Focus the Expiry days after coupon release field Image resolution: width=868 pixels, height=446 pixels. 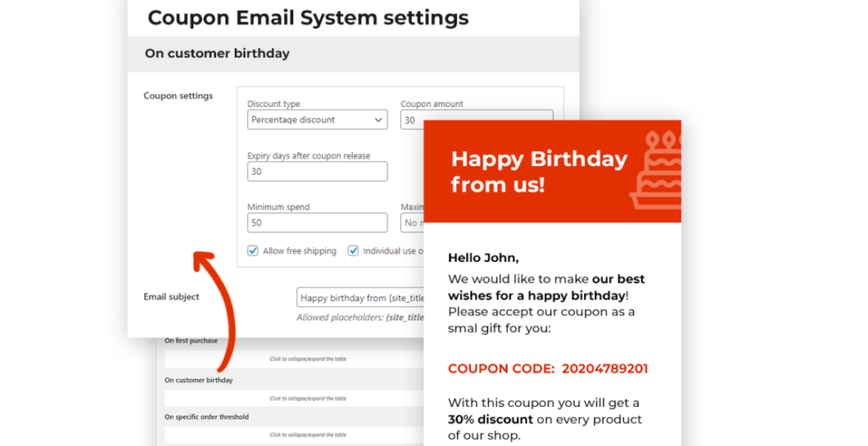pyautogui.click(x=317, y=171)
